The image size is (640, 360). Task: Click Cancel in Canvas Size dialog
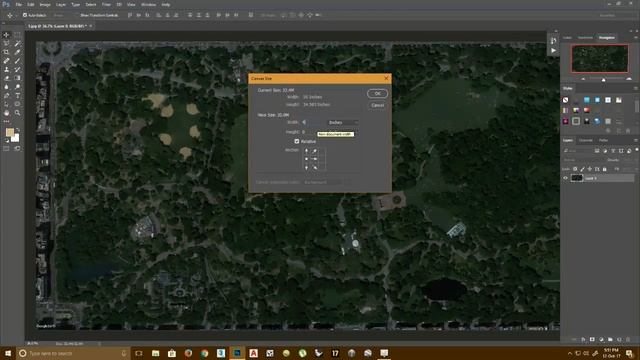pos(377,105)
